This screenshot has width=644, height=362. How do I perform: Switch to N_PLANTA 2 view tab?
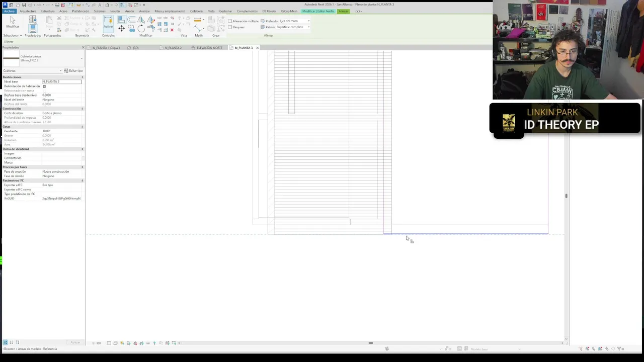[173, 48]
